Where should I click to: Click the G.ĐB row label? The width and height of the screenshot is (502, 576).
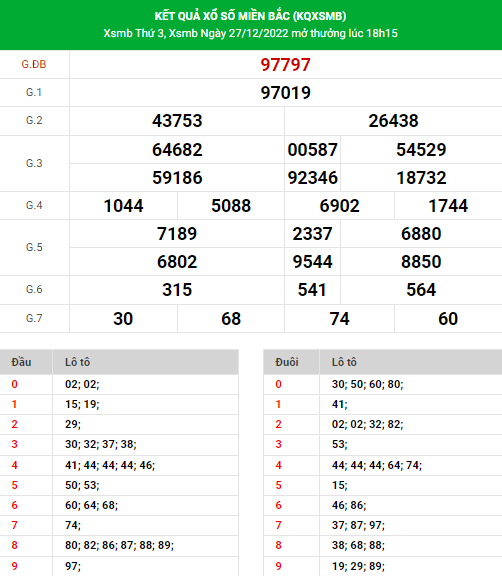click(34, 64)
